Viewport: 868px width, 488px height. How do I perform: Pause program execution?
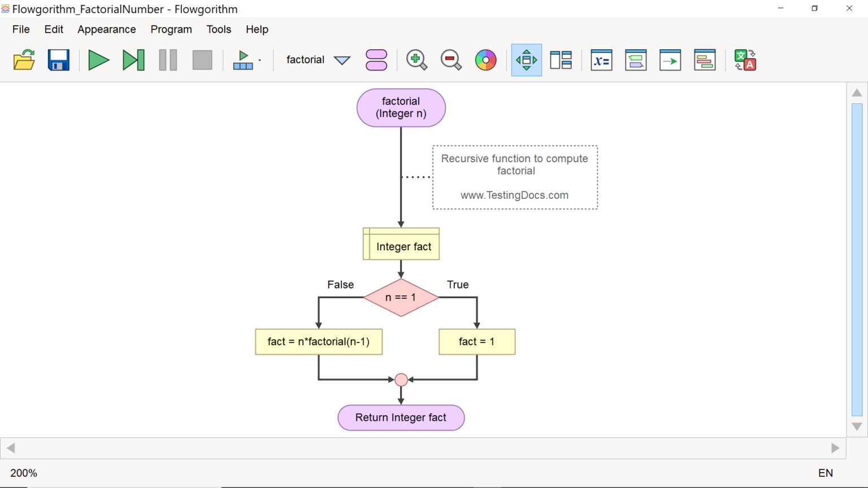tap(168, 59)
